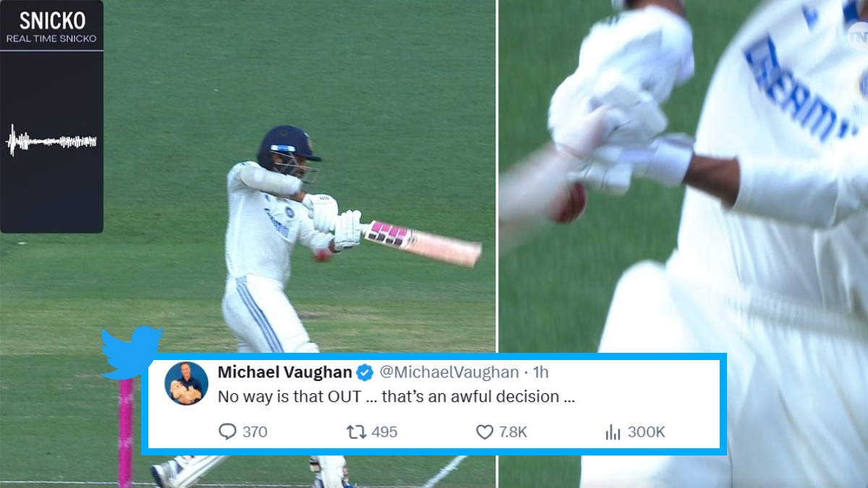The image size is (868, 488).
Task: Open the @MichaelVaughan handle link
Action: tap(449, 372)
